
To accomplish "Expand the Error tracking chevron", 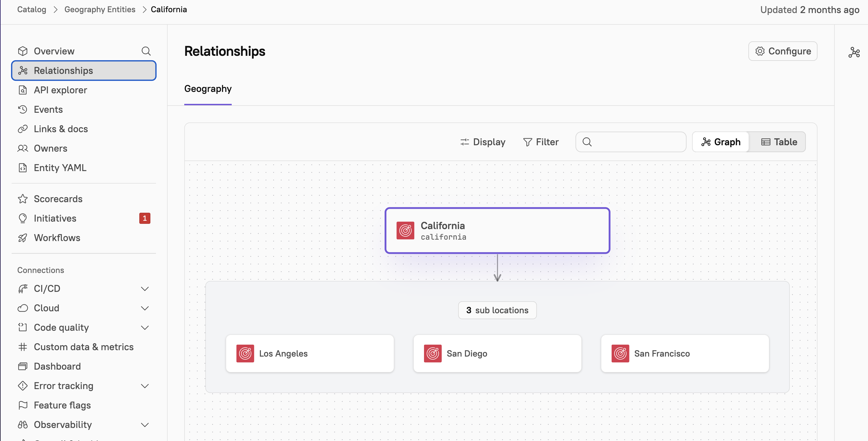I will 145,386.
